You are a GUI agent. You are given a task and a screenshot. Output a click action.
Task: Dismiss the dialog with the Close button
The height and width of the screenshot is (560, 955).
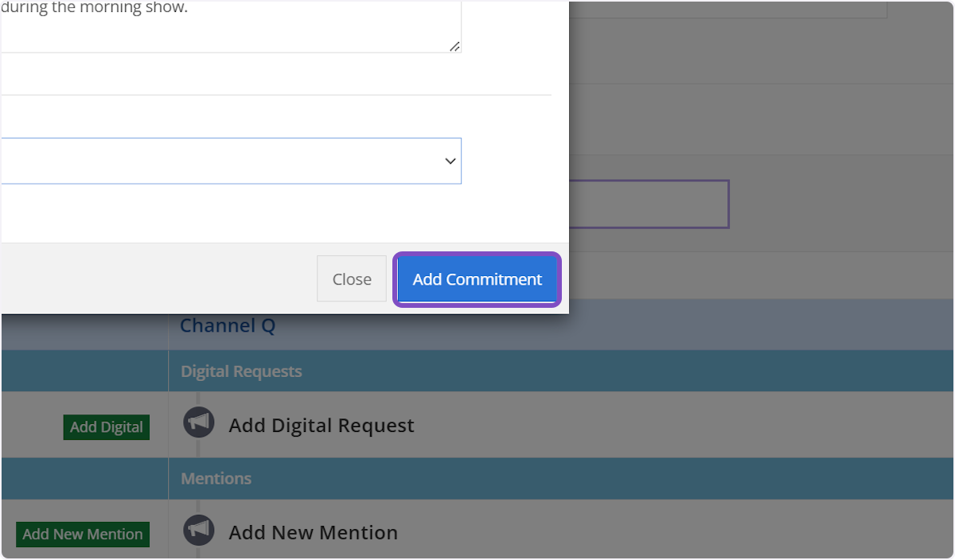click(x=352, y=279)
